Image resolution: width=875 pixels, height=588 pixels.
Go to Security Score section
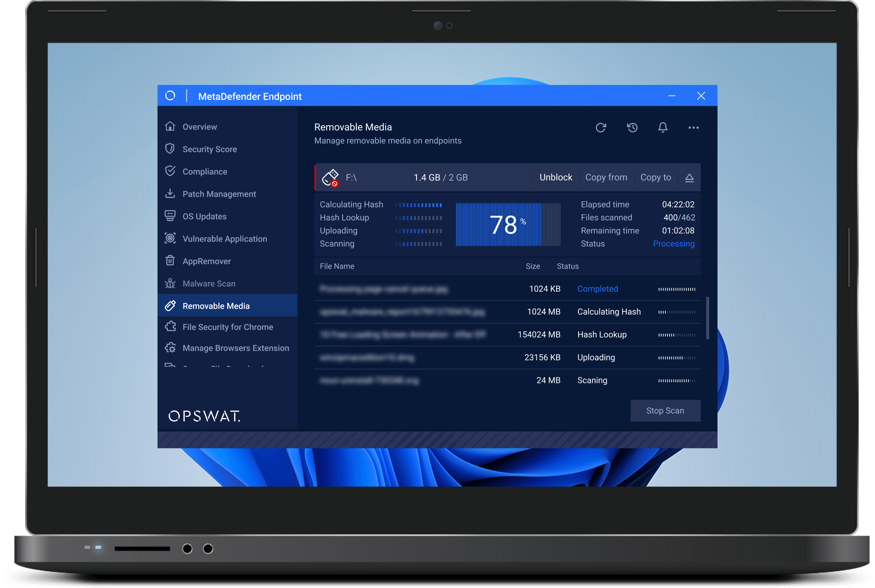209,149
